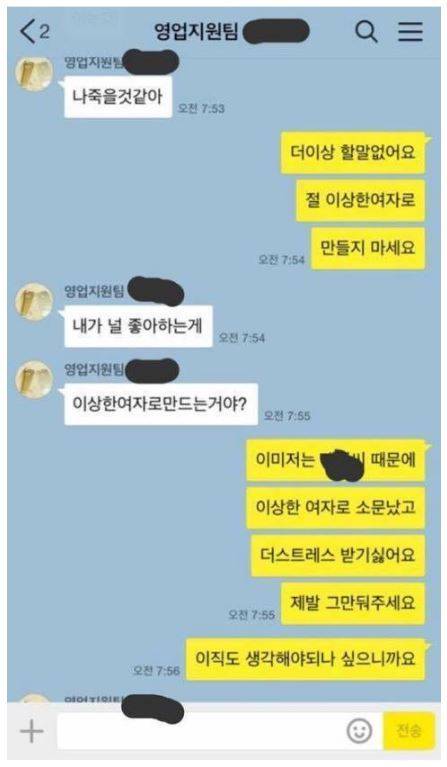Select the 이직도 생각해야되나 싶으니까요 bubble
The image size is (447, 767).
(305, 659)
